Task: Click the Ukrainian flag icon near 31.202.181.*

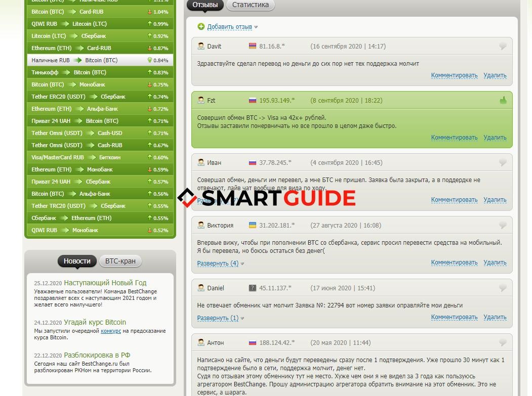Action: click(x=253, y=225)
